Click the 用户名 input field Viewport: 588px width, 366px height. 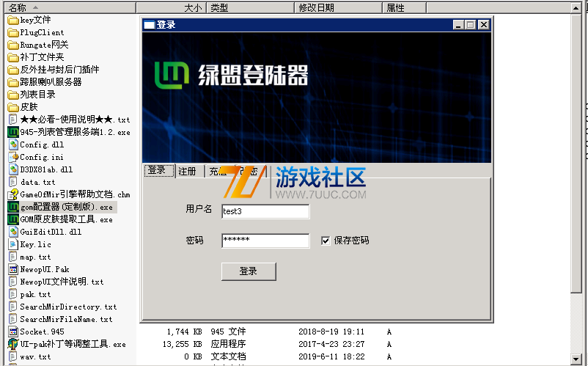(x=265, y=211)
